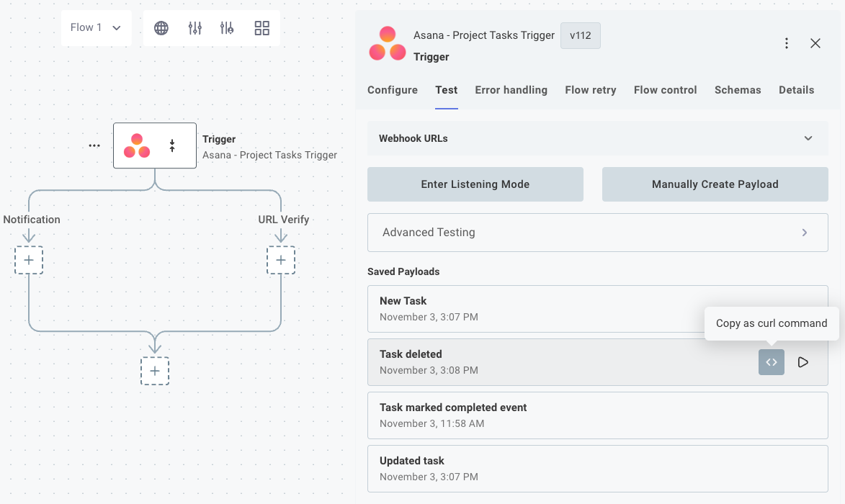Switch to the Configure tab
This screenshot has width=845, height=504.
tap(392, 90)
